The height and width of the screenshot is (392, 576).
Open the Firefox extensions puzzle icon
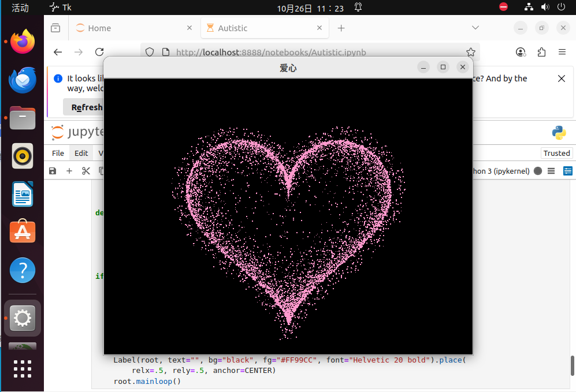541,52
